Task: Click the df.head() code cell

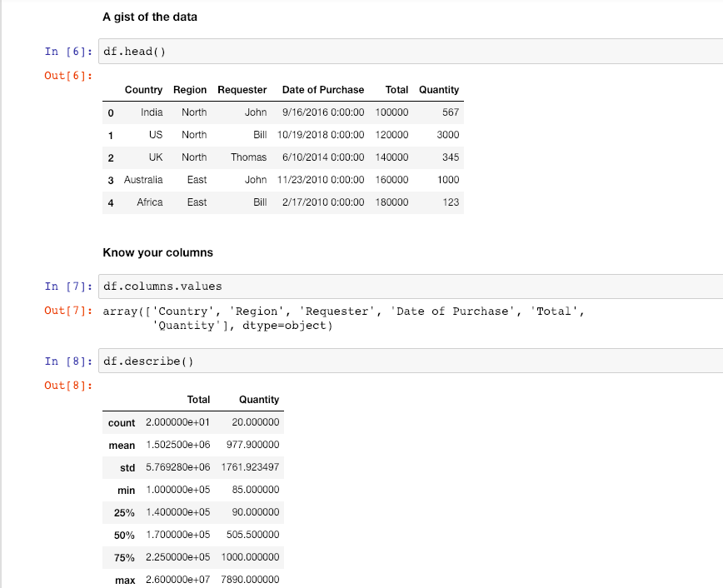Action: click(x=408, y=52)
